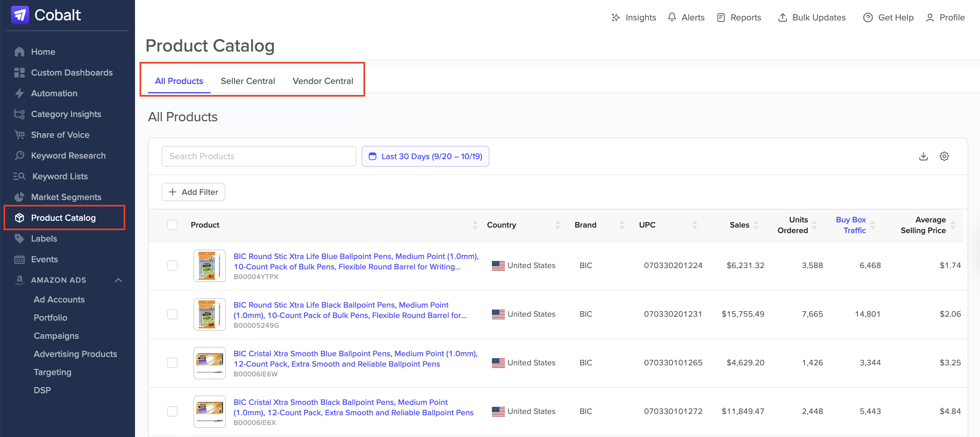This screenshot has width=980, height=437.
Task: Toggle the select-all products checkbox
Action: click(x=172, y=225)
